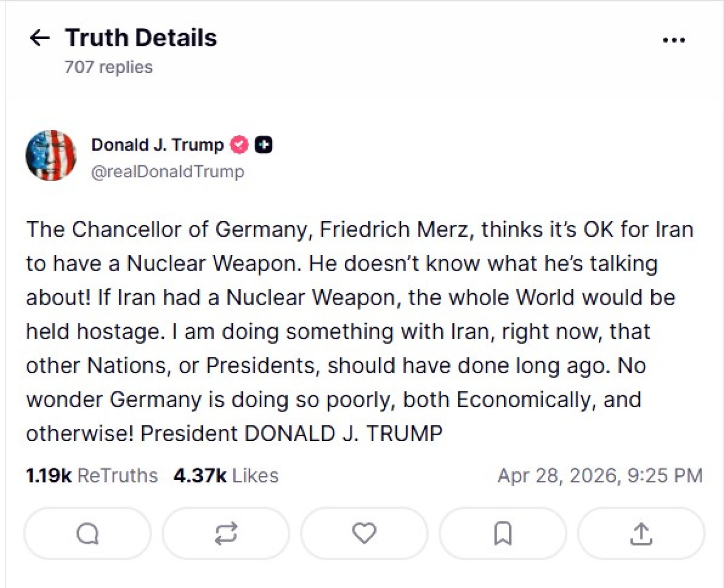Open the Donald J. Trump display name
Viewport: 724px width, 588px height.
pyautogui.click(x=157, y=145)
